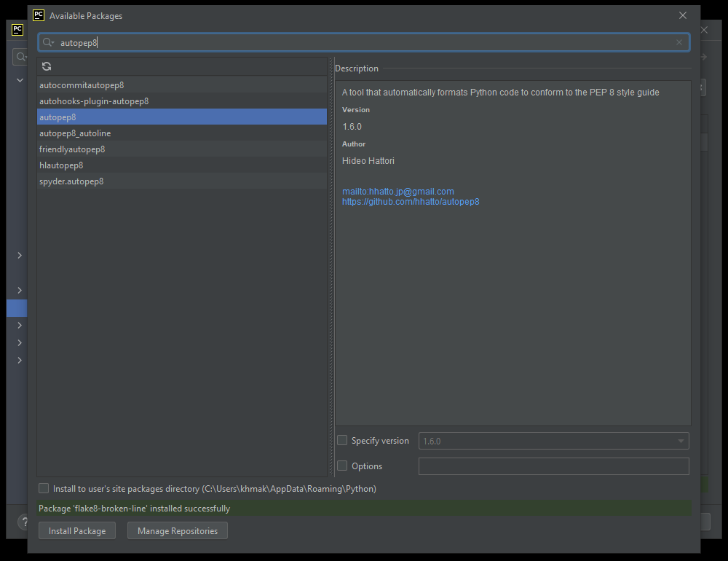728x561 pixels.
Task: Open the github.com/hhatto/autopep8 link
Action: coord(411,202)
